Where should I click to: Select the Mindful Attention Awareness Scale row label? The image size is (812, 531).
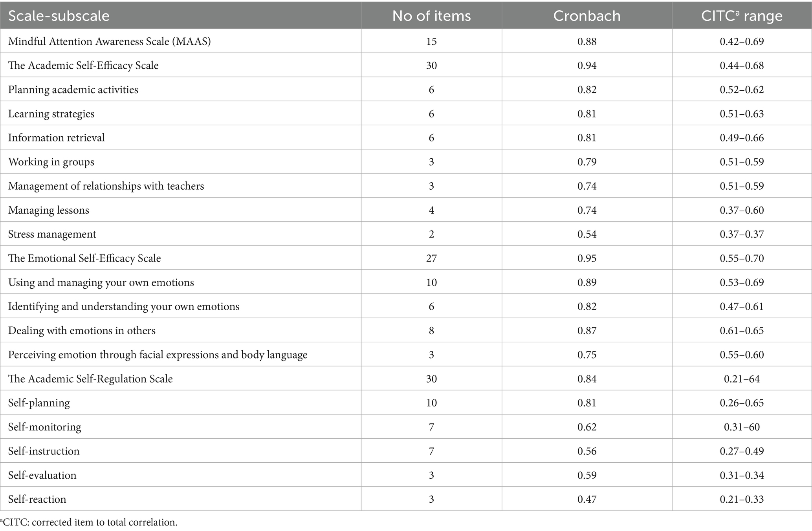[x=110, y=41]
